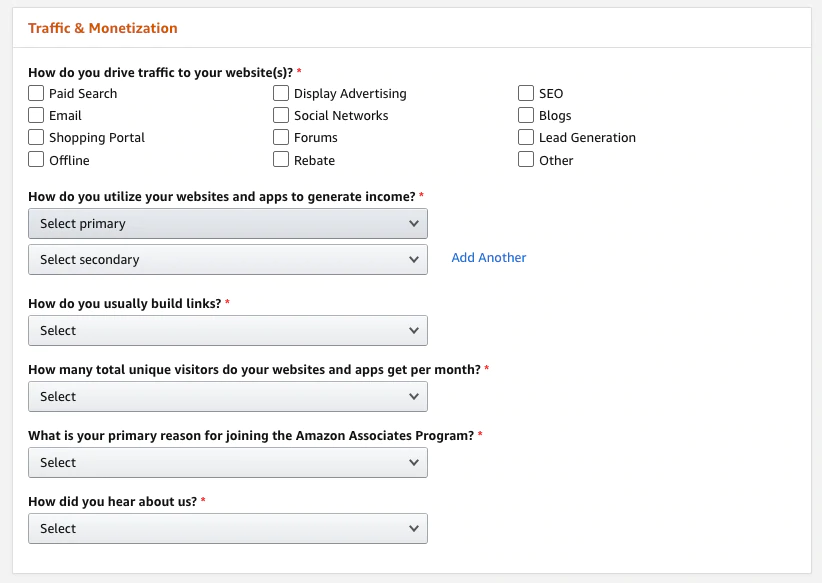Open primary reason for joining dropdown
This screenshot has width=822, height=583.
228,463
